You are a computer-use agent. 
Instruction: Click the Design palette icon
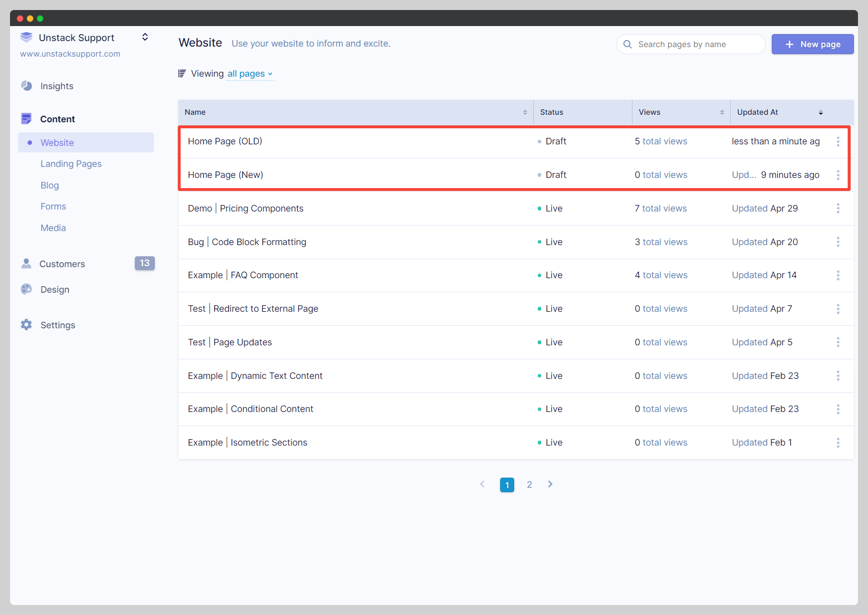coord(27,289)
